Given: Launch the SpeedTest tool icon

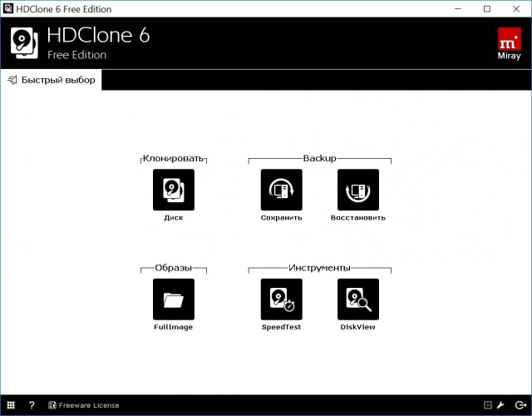Looking at the screenshot, I should click(281, 300).
